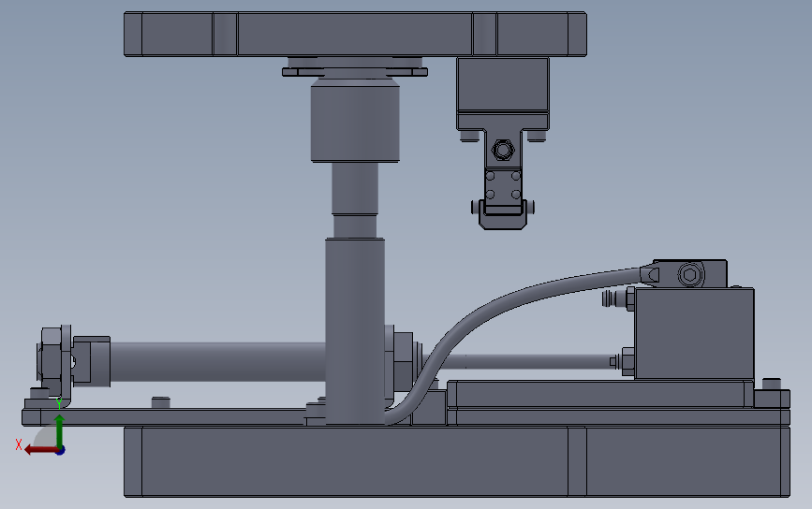This screenshot has height=509, width=812.
Task: Click the blue Z axis dot of the triad
Action: pos(60,451)
